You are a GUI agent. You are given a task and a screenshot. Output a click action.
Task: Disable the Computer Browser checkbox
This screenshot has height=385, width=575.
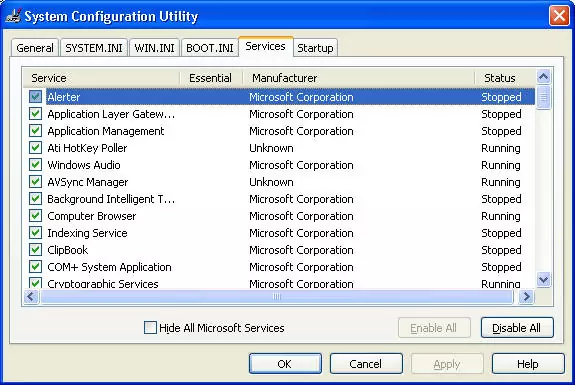tap(36, 216)
